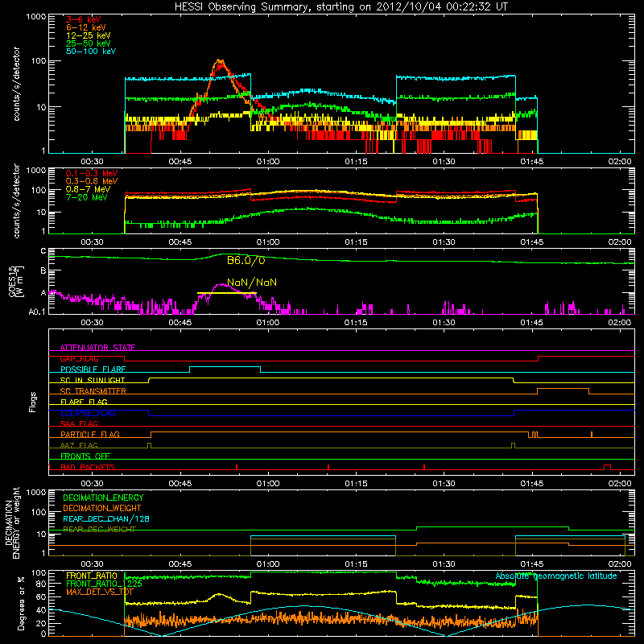Viewport: 644px width, 644px height.
Task: Click the yellow 12-25 keV legend label
Action: click(x=89, y=35)
